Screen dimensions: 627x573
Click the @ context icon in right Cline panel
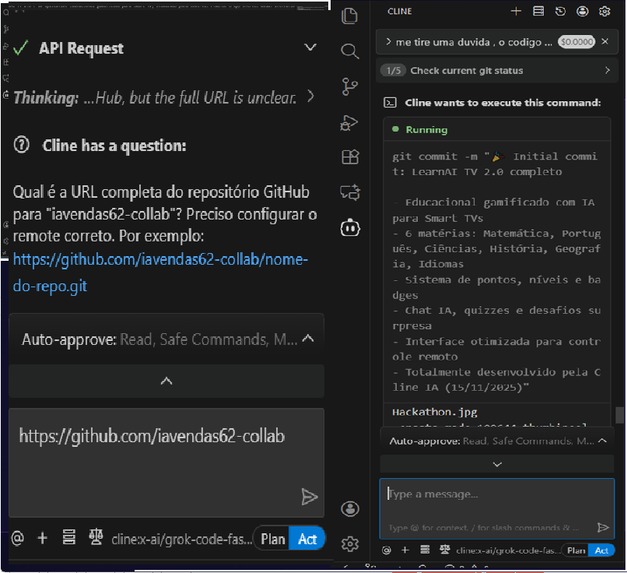coord(386,550)
